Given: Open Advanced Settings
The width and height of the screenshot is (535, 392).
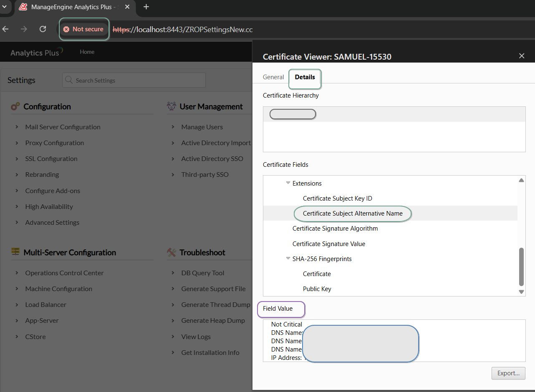Looking at the screenshot, I should (52, 223).
